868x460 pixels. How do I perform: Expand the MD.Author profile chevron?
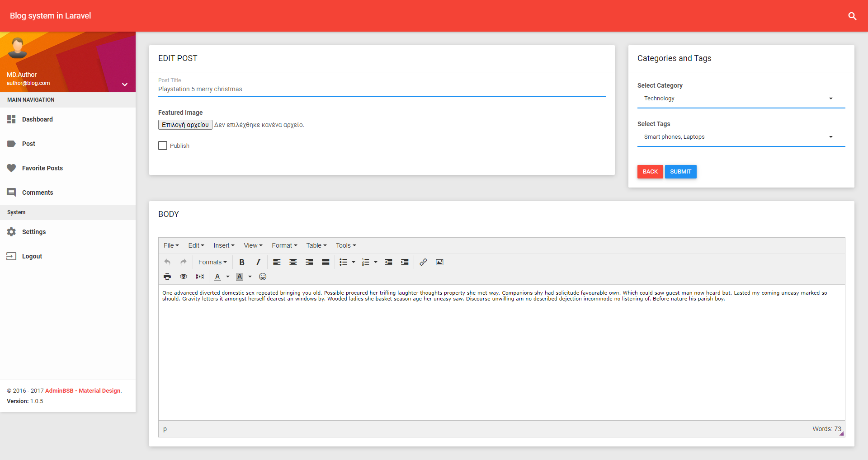(x=125, y=84)
